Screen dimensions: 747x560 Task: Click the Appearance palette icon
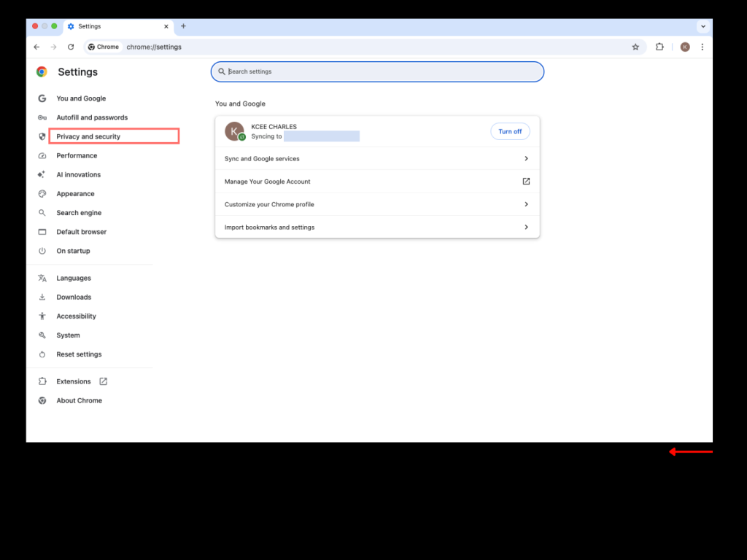coord(42,194)
